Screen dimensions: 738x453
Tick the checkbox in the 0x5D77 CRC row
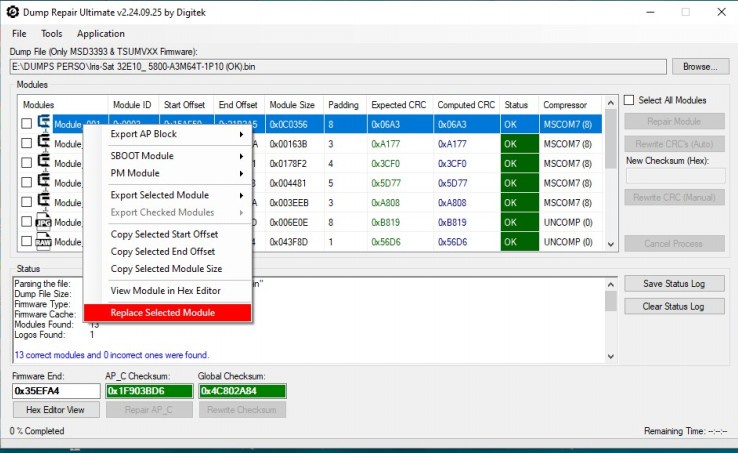pyautogui.click(x=26, y=182)
